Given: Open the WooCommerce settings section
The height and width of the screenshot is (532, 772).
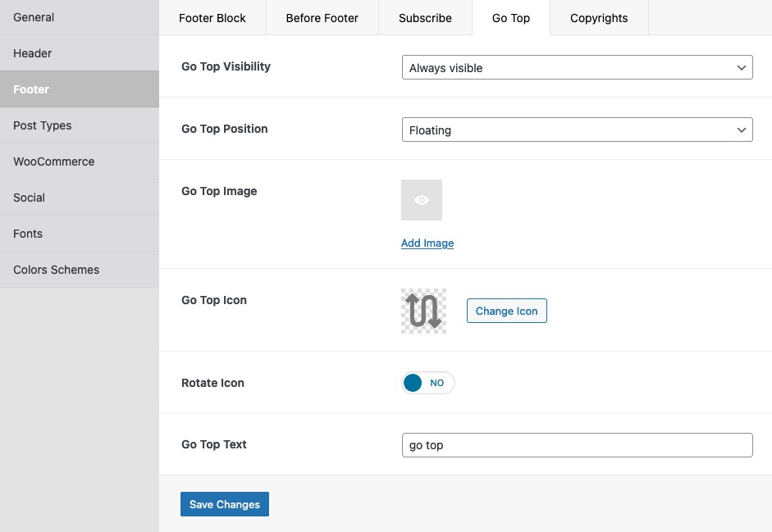Looking at the screenshot, I should [80, 161].
